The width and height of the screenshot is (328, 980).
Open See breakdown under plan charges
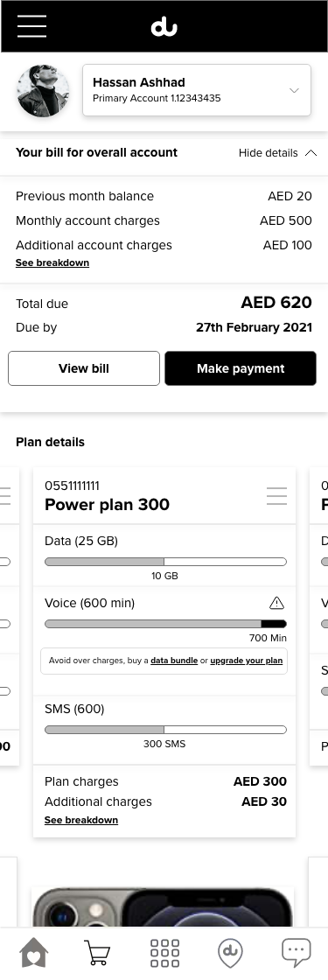pyautogui.click(x=81, y=820)
